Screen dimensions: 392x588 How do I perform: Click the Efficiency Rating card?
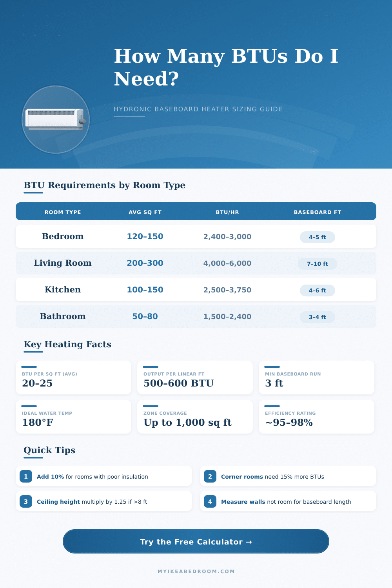(316, 417)
